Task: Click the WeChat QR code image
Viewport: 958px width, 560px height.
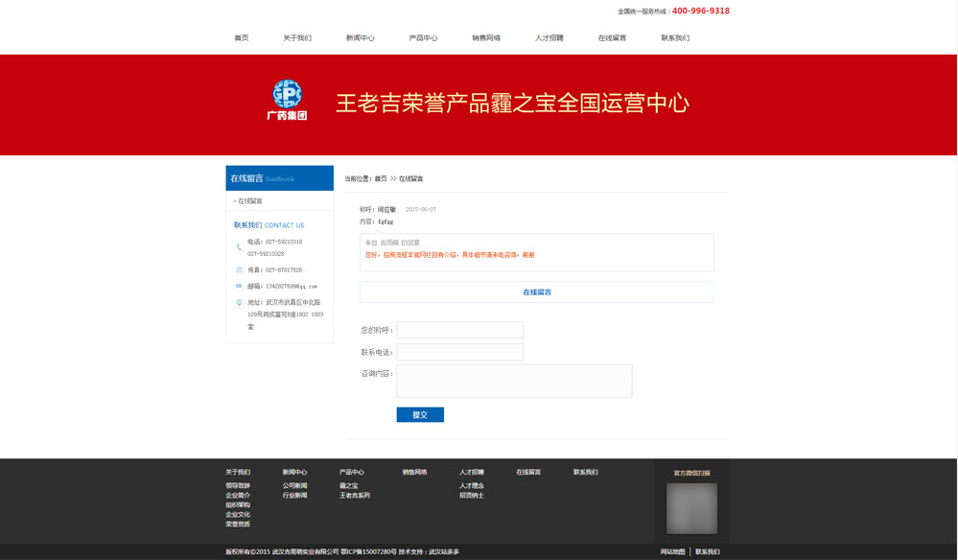Action: [x=691, y=509]
